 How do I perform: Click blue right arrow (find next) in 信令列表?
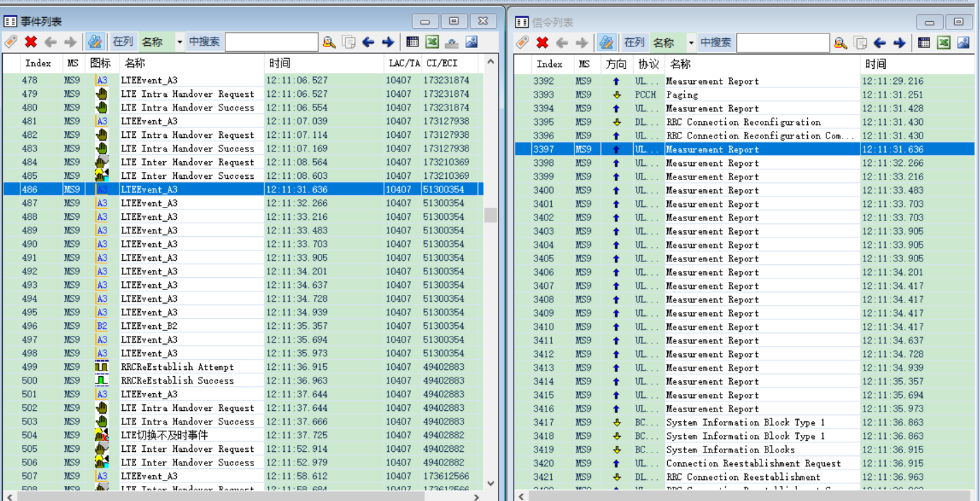click(x=899, y=42)
